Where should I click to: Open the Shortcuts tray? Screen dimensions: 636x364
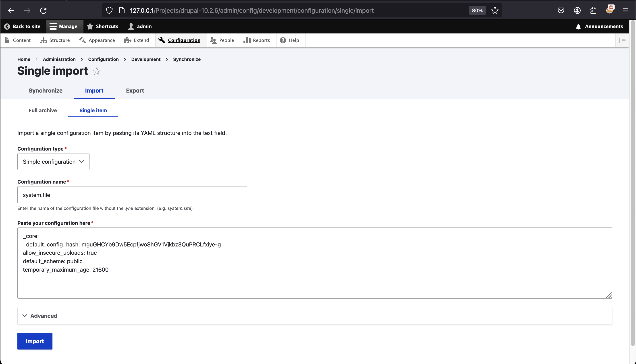[102, 27]
